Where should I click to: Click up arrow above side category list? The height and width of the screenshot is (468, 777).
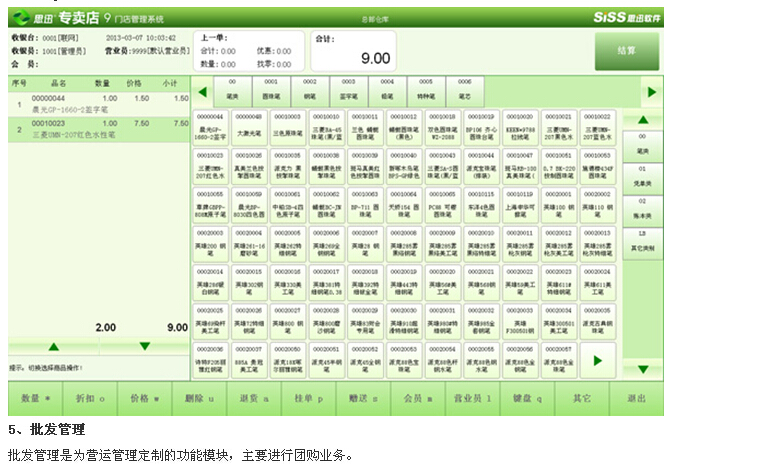642,118
